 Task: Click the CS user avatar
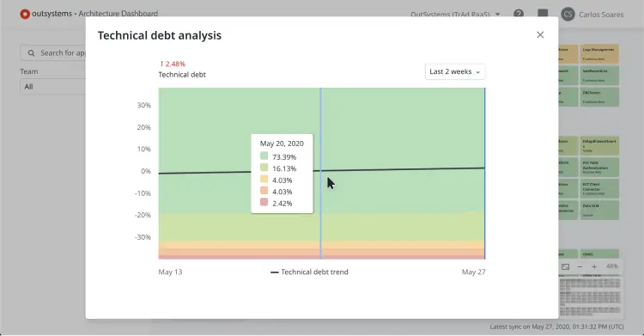coord(568,15)
